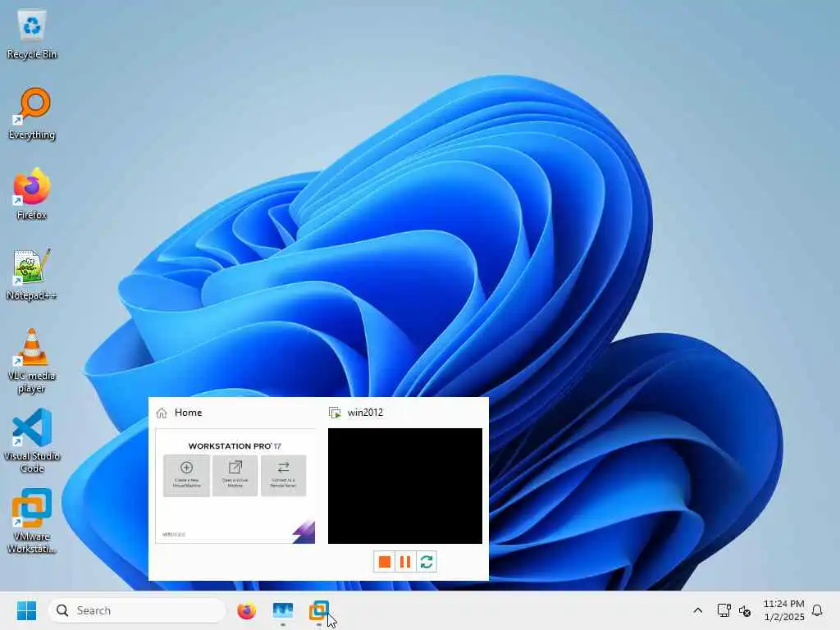This screenshot has width=840, height=630.
Task: Open the network status tray icon
Action: (724, 610)
